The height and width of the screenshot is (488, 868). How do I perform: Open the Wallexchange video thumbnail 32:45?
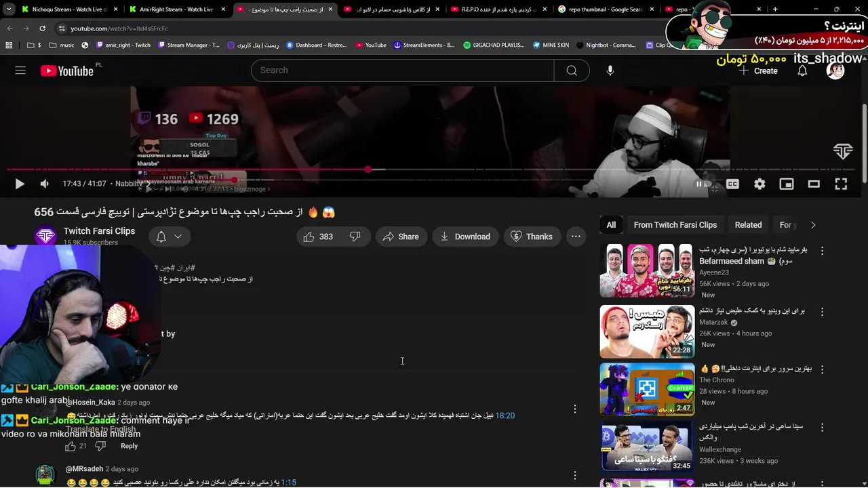647,447
